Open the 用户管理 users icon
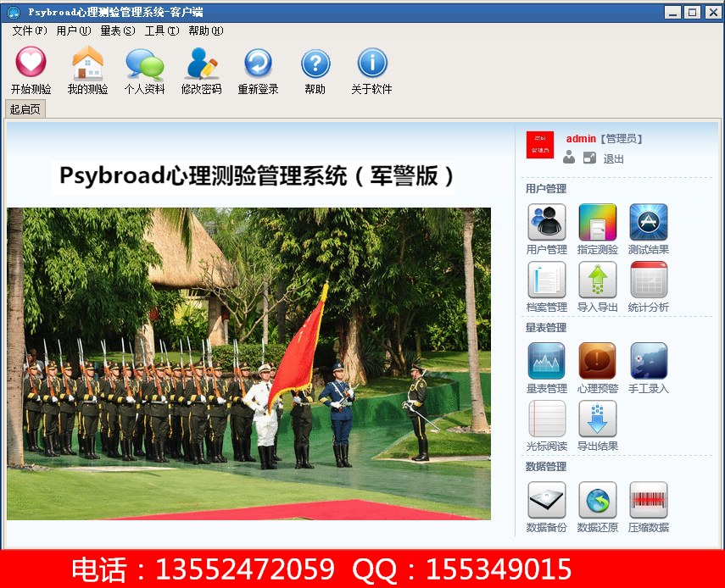The image size is (725, 588). (547, 222)
